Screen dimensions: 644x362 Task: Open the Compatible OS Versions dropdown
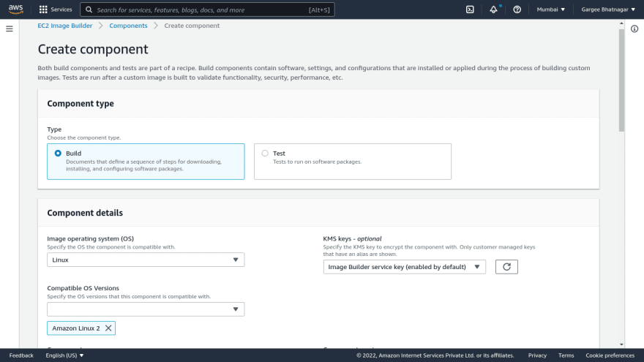coord(146,309)
